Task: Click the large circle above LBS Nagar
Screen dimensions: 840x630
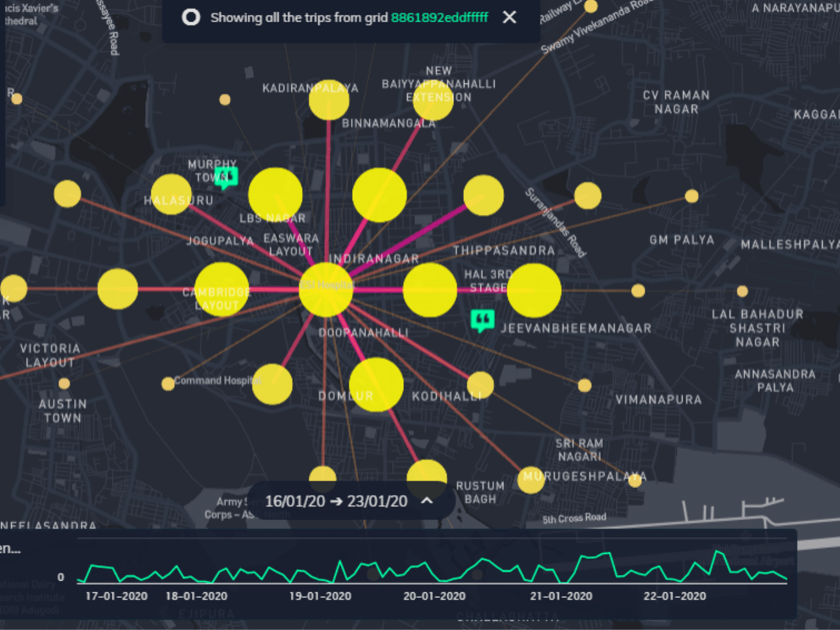Action: coord(275,195)
